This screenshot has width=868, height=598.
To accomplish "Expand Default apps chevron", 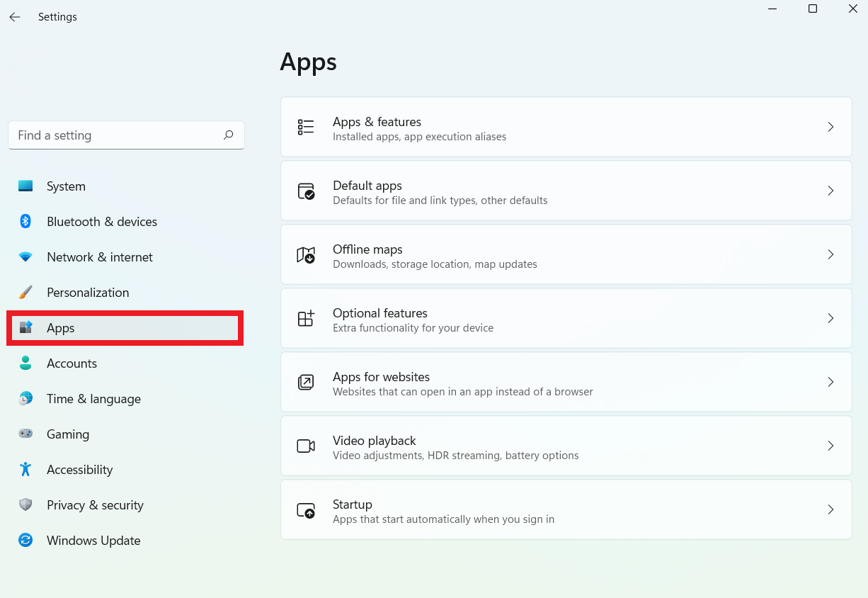I will click(x=831, y=191).
